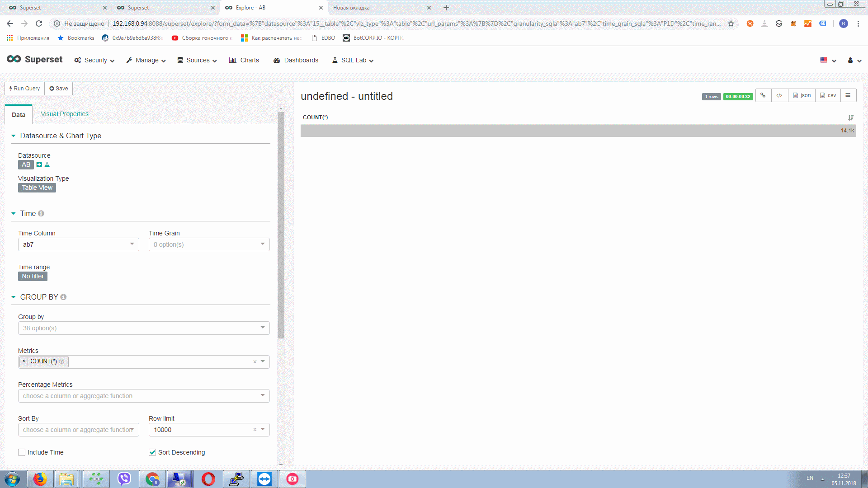The image size is (868, 488).
Task: Click the Superset logo
Action: point(34,59)
